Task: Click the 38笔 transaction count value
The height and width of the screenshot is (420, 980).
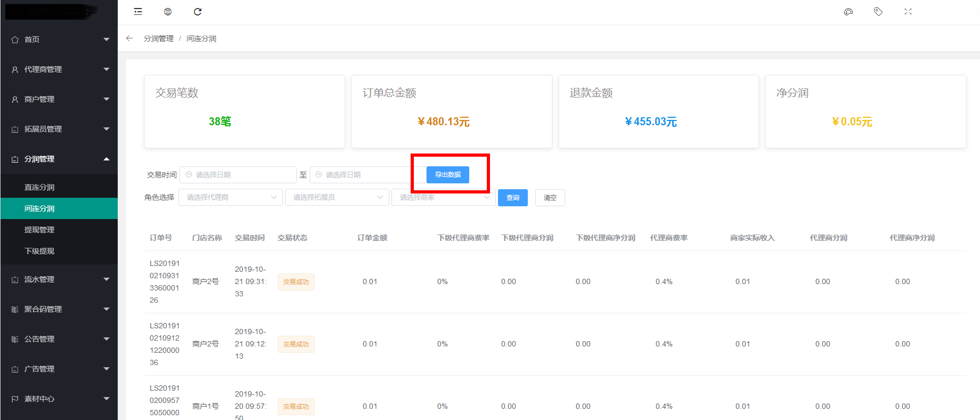Action: pyautogui.click(x=220, y=122)
